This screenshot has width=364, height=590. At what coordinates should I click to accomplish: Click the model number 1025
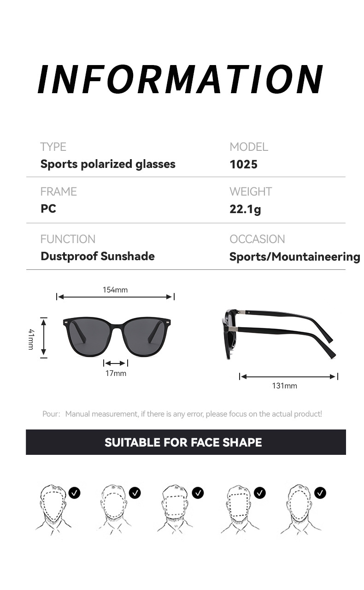(x=243, y=164)
